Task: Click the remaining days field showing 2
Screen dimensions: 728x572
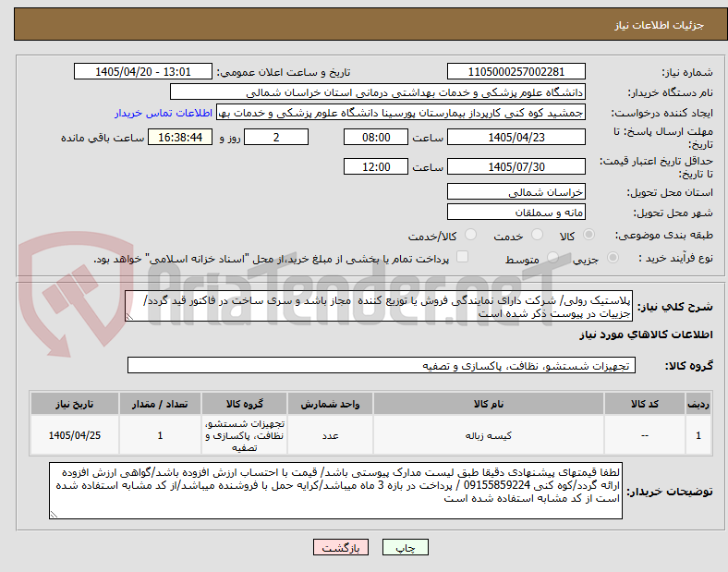Action: pos(276,137)
